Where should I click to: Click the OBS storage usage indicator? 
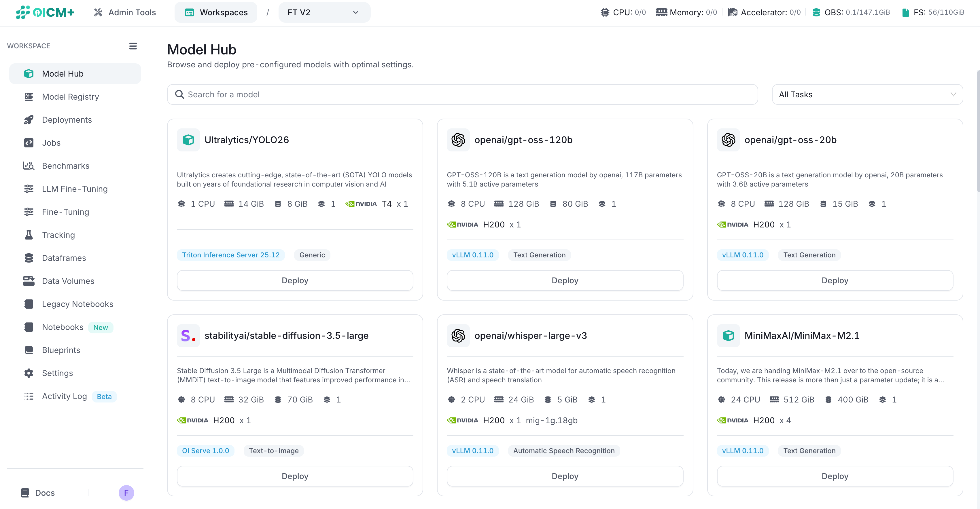point(851,13)
